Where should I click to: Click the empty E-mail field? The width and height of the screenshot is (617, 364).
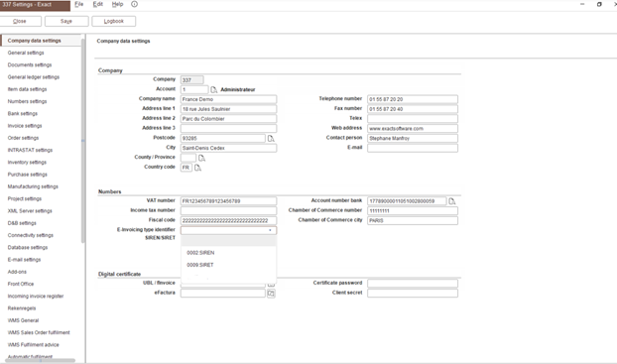413,148
